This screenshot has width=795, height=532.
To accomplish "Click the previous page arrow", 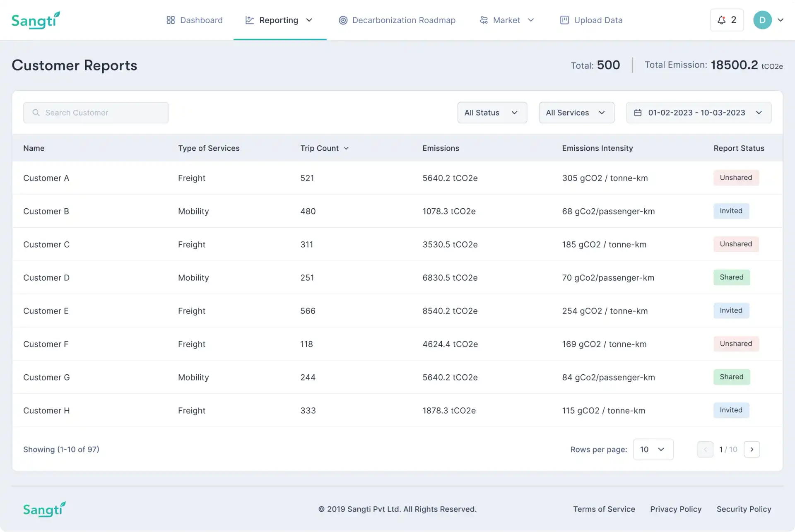I will point(705,450).
